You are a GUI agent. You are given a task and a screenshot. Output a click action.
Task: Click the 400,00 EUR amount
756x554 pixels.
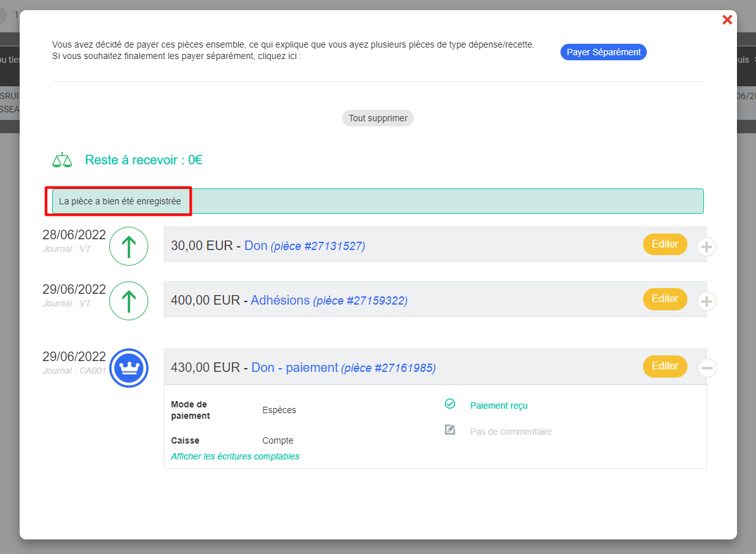coord(206,300)
